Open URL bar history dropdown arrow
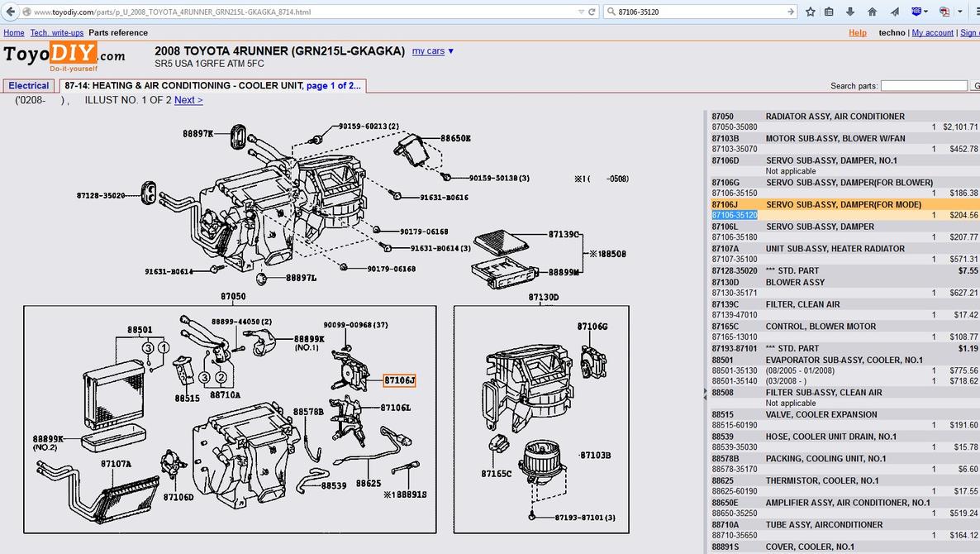Viewport: 980px width, 554px height. coord(581,12)
